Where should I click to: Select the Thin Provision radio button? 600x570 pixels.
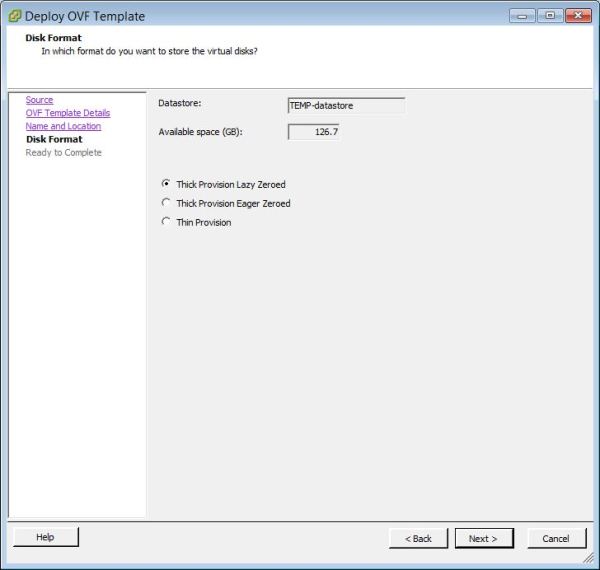click(166, 222)
